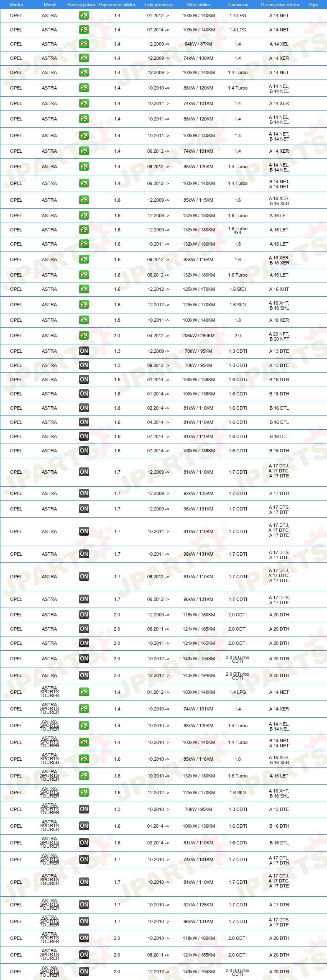This screenshot has height=980, width=327.
Task: Click the 08.2011 -> production date cell
Action: pos(158,955)
